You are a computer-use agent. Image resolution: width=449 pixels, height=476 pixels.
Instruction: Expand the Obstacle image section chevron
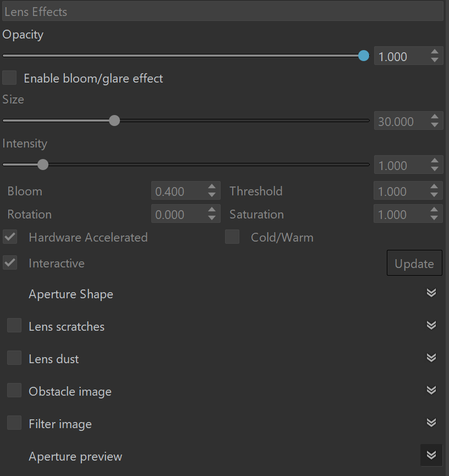(x=431, y=390)
